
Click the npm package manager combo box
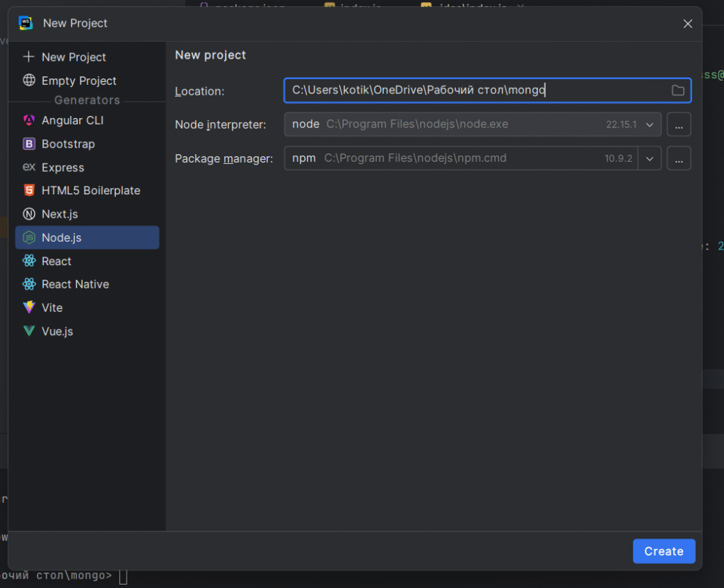473,158
